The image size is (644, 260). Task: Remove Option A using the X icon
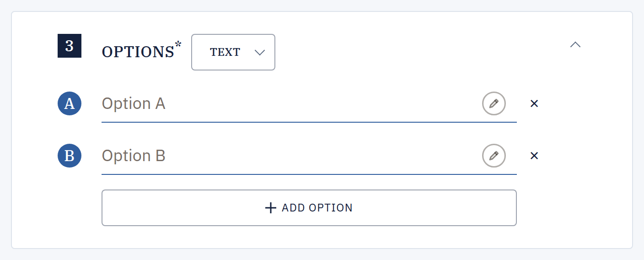point(534,103)
